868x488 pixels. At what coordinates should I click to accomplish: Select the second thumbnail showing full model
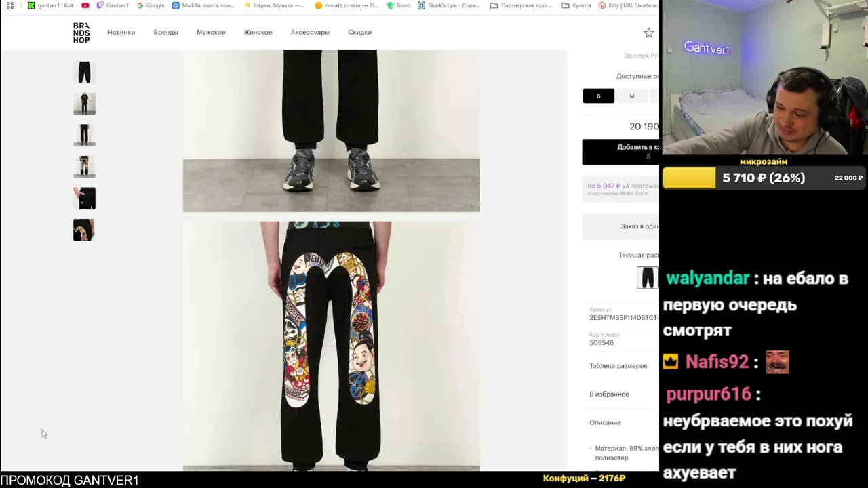[x=84, y=104]
